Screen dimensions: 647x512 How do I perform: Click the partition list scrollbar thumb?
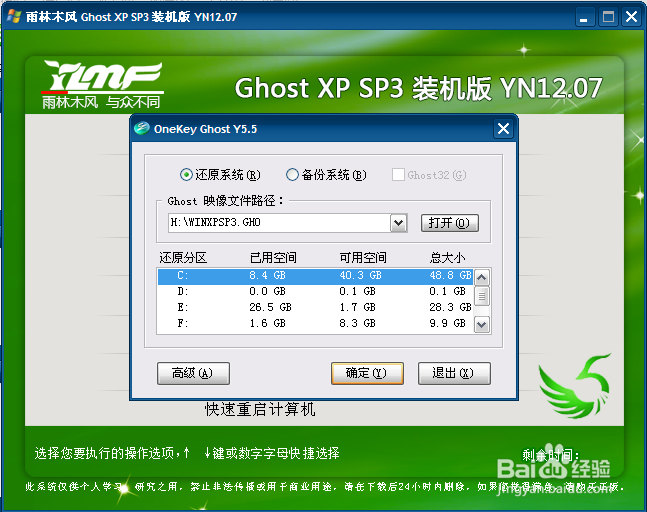[x=482, y=296]
